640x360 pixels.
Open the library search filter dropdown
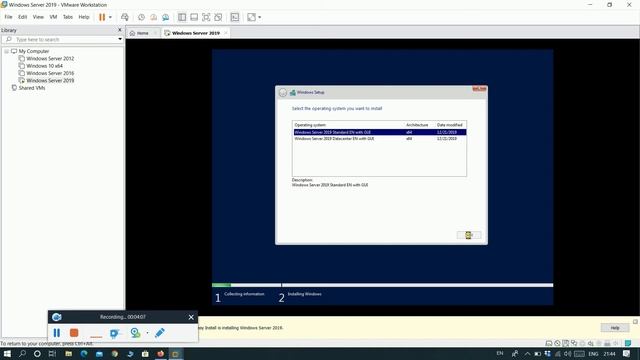click(120, 39)
